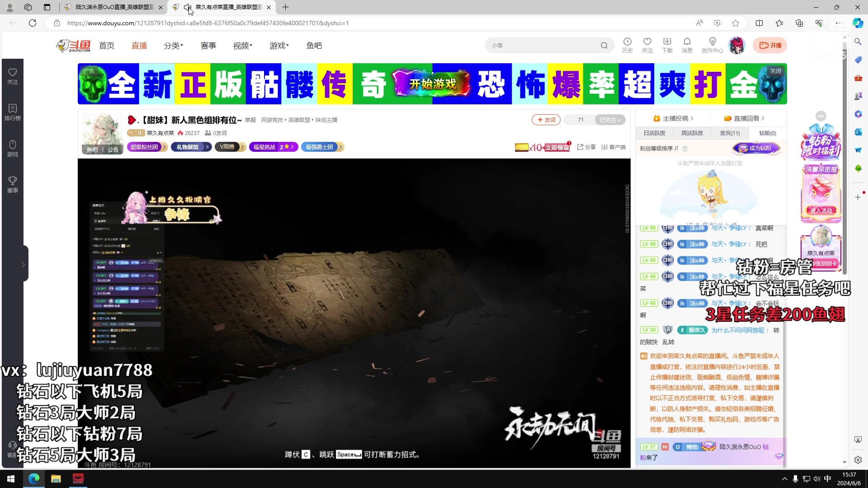Screen dimensions: 868x488
Task: Expand 礼物展馆 badge arrow
Action: 208,147
